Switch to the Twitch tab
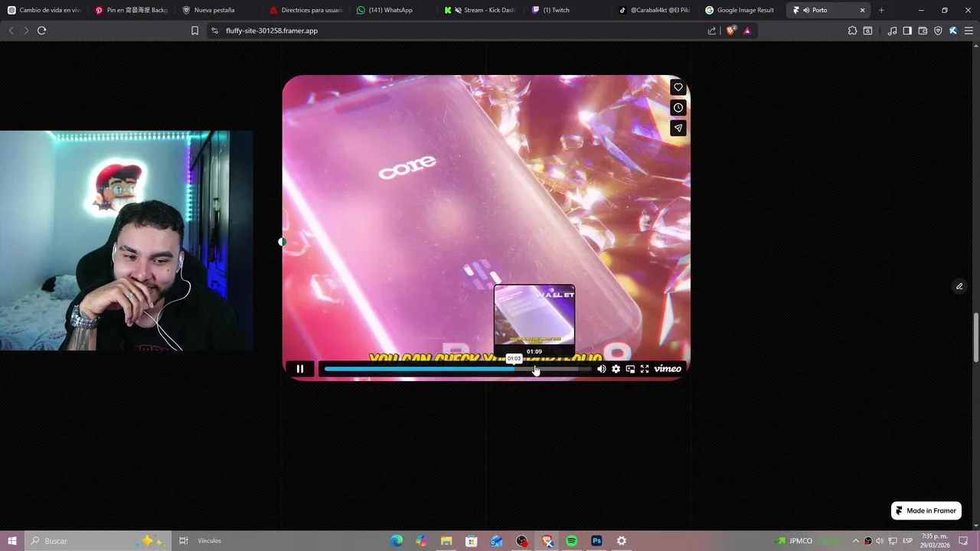 [568, 10]
